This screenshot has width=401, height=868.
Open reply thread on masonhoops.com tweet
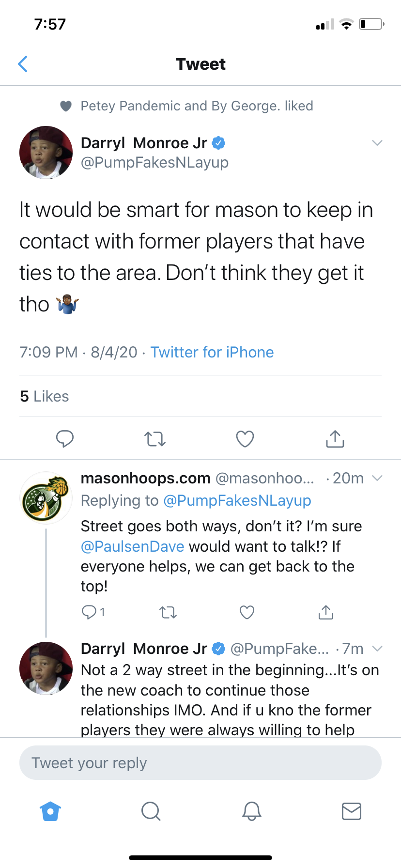(x=93, y=612)
